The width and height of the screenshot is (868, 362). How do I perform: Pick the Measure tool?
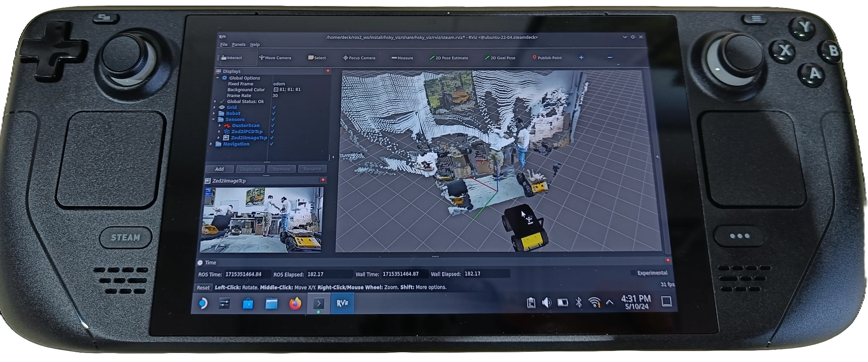point(402,58)
